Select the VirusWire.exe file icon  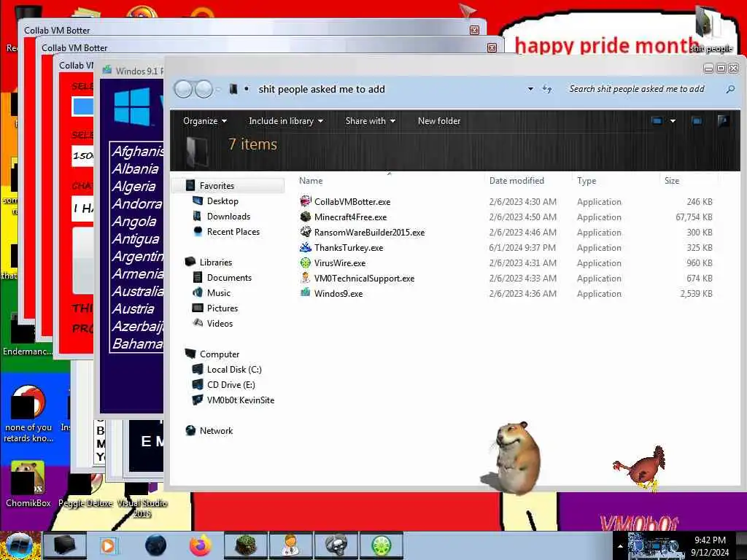pyautogui.click(x=306, y=262)
